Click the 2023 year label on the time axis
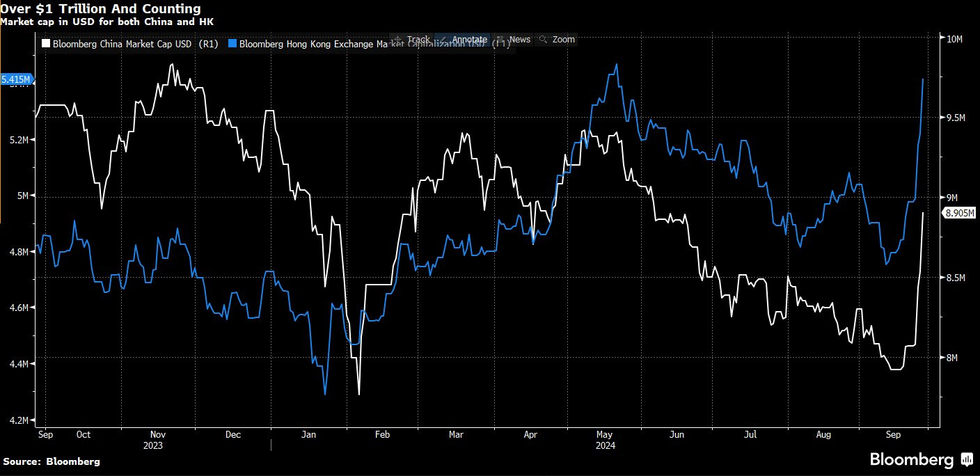This screenshot has width=980, height=476. [152, 445]
